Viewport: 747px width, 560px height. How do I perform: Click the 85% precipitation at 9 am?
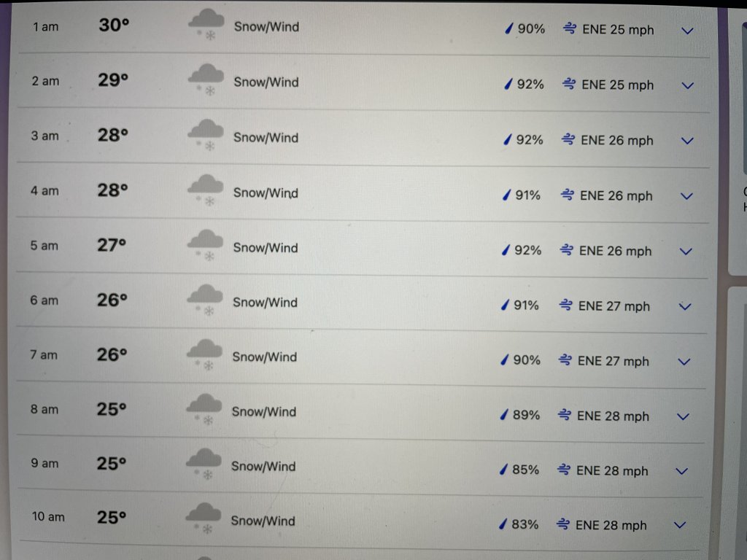click(x=525, y=470)
